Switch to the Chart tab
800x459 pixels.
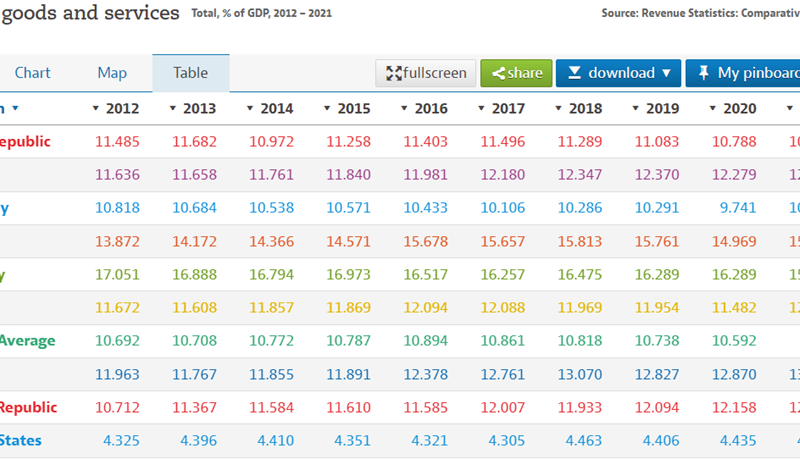33,73
